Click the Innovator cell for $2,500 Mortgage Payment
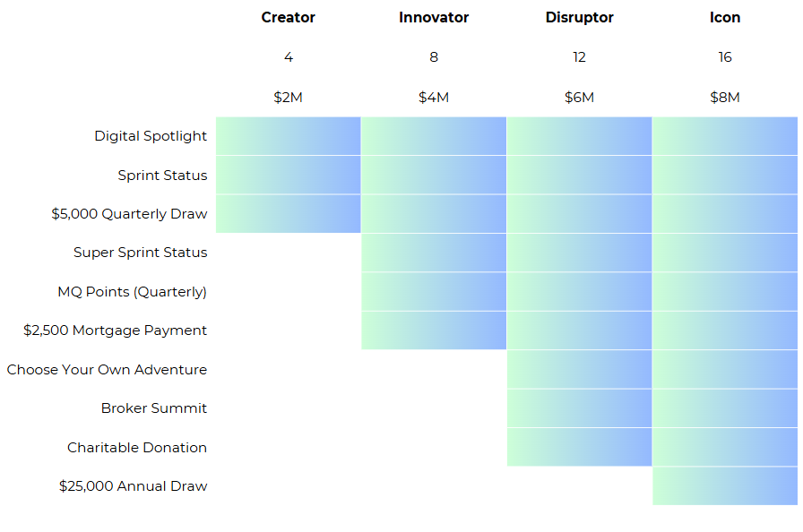The height and width of the screenshot is (532, 803). (x=434, y=330)
